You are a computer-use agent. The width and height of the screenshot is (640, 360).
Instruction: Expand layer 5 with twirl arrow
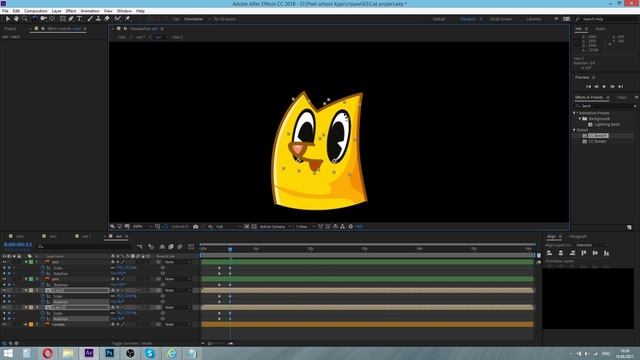(26, 324)
